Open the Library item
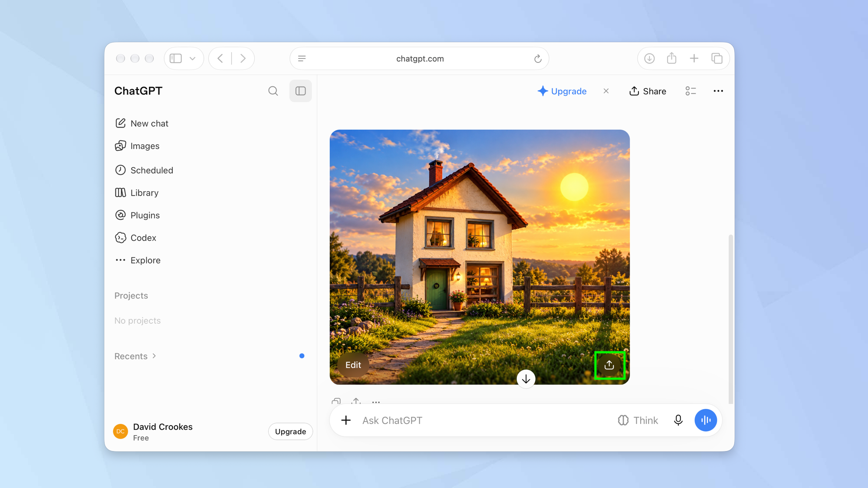868x488 pixels. (x=137, y=193)
